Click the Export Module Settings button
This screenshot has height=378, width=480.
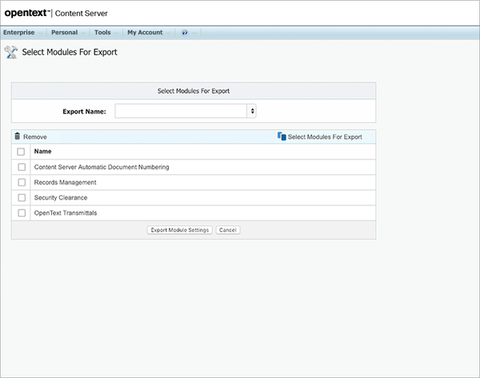180,230
